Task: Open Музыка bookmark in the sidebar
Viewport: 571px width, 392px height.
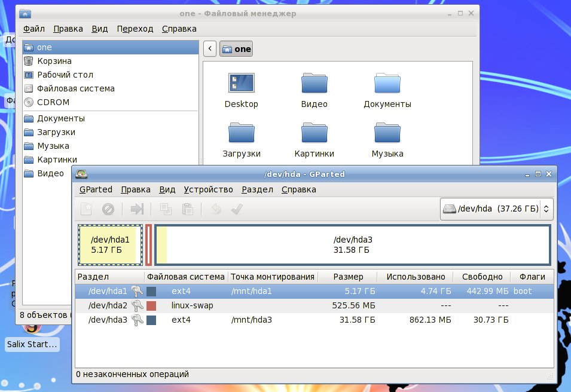Action: [x=111, y=146]
